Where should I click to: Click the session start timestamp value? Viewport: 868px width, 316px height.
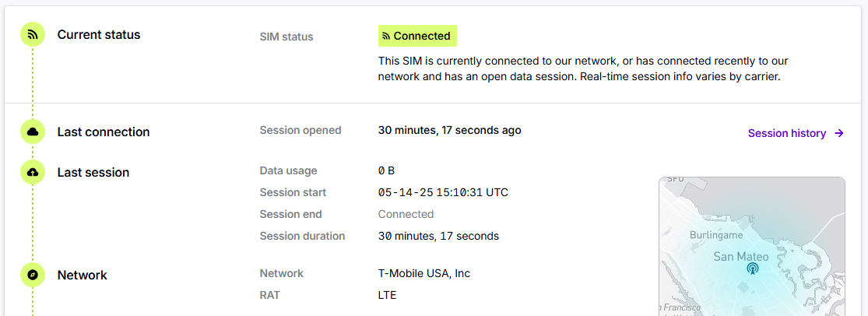(443, 192)
